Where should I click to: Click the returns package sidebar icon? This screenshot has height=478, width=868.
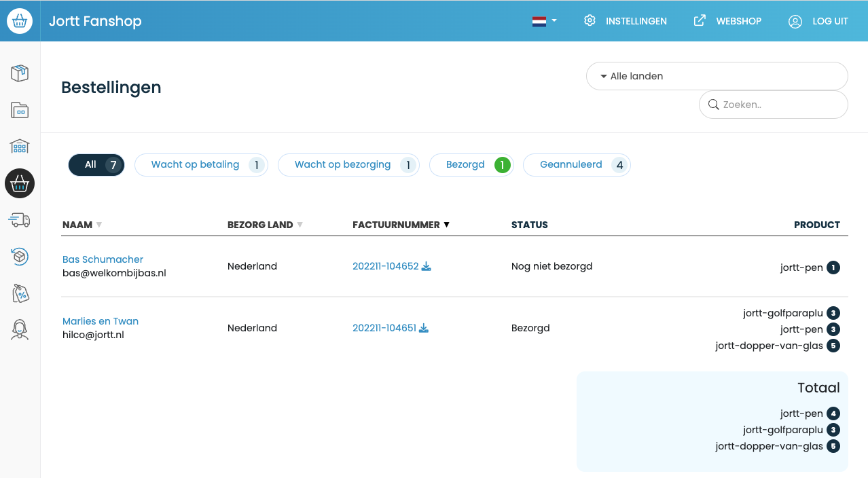pos(20,256)
